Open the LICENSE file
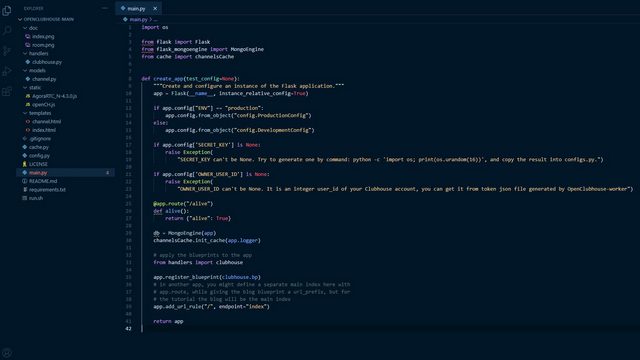 [x=38, y=164]
